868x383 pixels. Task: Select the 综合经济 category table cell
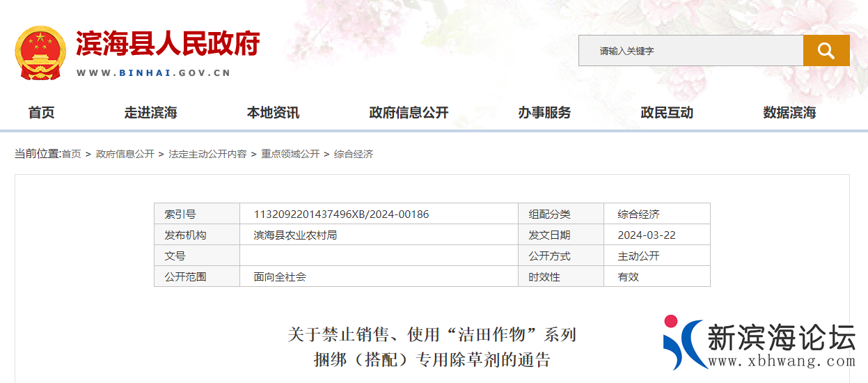(x=657, y=214)
